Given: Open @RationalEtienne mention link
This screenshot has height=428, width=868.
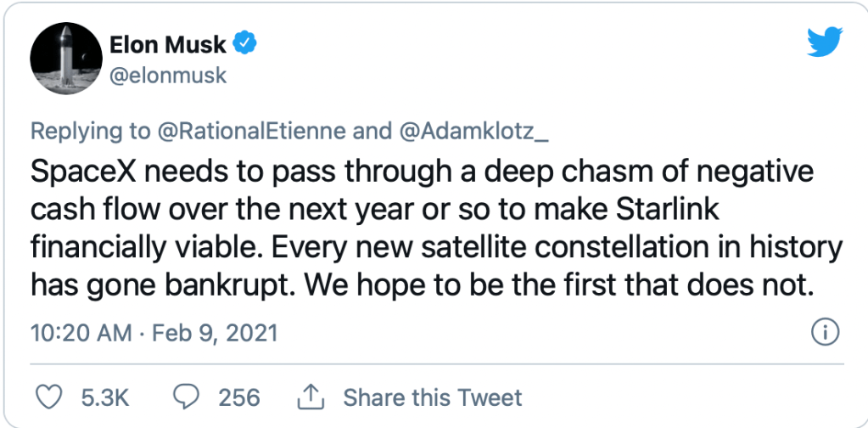Looking at the screenshot, I should (x=253, y=132).
